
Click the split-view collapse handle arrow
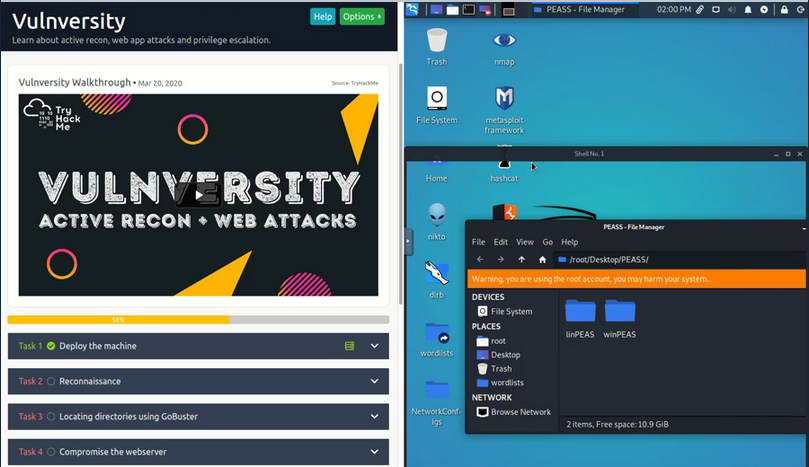(408, 241)
